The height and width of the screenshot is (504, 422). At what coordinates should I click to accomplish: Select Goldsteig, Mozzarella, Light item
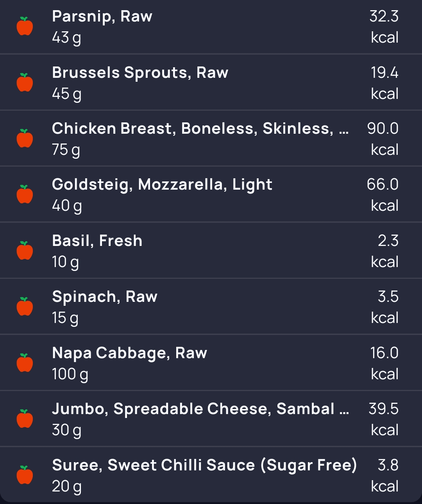click(211, 194)
